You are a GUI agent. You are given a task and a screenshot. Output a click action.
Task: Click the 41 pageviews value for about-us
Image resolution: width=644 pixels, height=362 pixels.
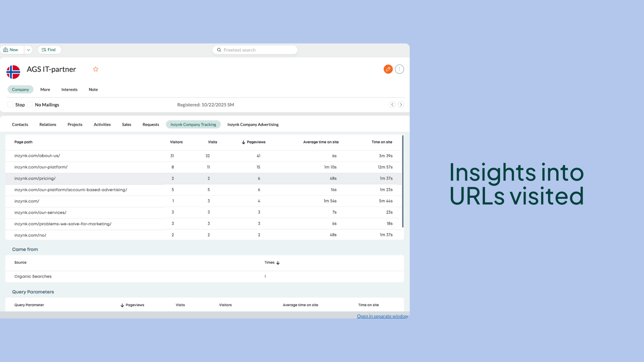click(259, 156)
